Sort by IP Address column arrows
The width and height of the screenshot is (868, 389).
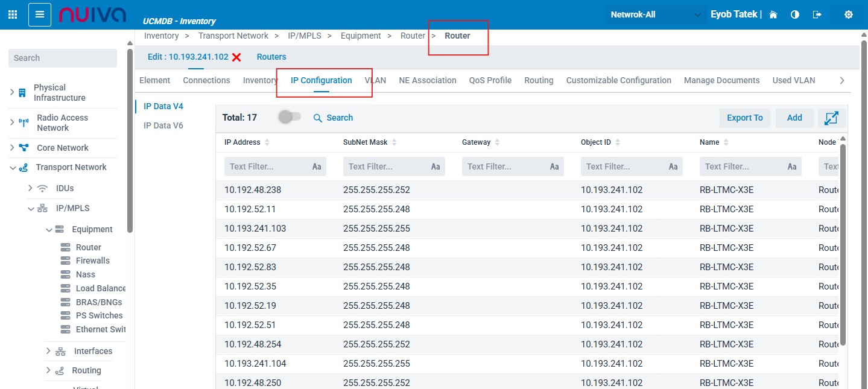[267, 142]
